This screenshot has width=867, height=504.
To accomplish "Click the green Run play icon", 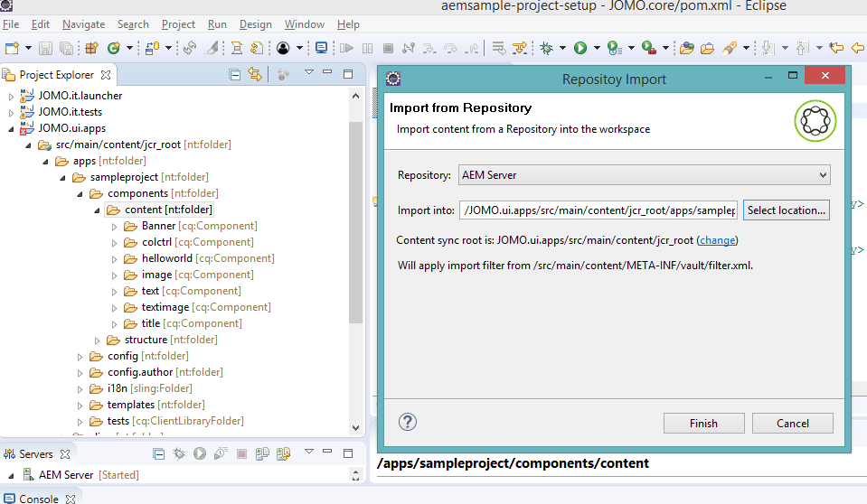I will tap(580, 48).
